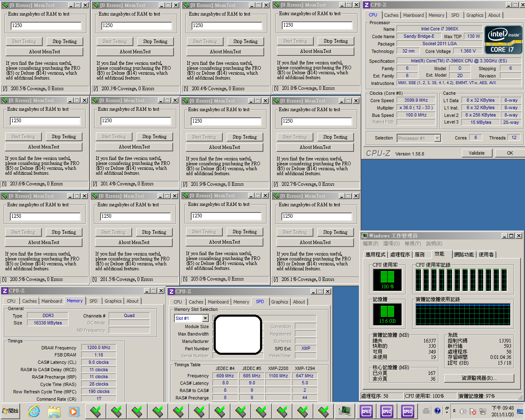Screen dimensions: 525x420
Task: Open the 檔案(F) menu in Task Manager
Action: click(370, 244)
